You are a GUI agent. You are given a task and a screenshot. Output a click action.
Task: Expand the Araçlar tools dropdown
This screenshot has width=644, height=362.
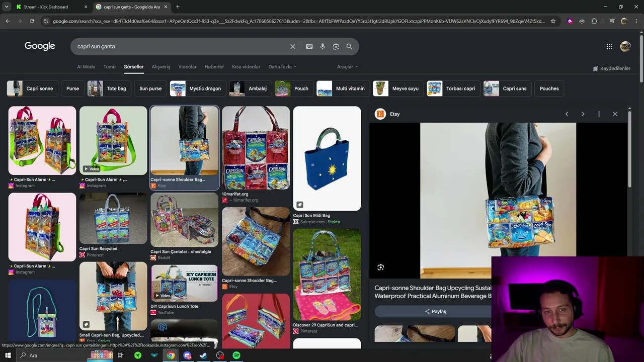pyautogui.click(x=347, y=67)
